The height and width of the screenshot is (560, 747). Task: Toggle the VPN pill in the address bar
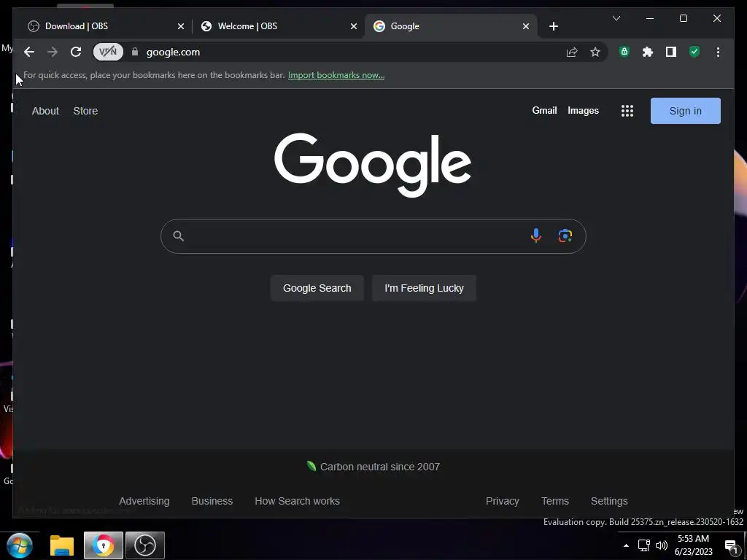tap(108, 52)
